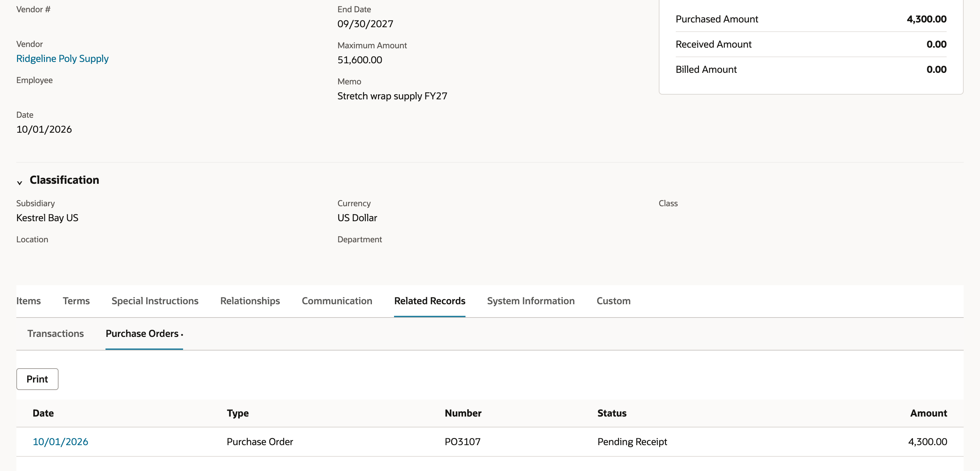Select the PO3107 number cell
The image size is (980, 471).
pyautogui.click(x=463, y=442)
